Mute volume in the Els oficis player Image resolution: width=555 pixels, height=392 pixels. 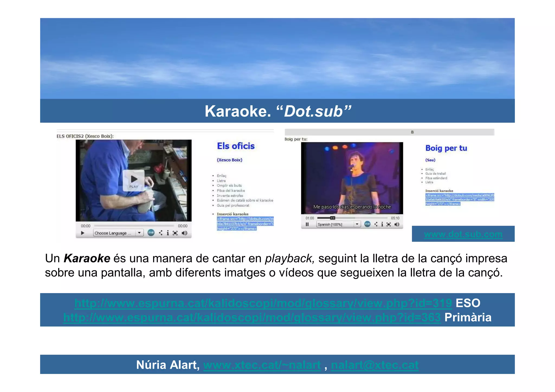pos(184,233)
